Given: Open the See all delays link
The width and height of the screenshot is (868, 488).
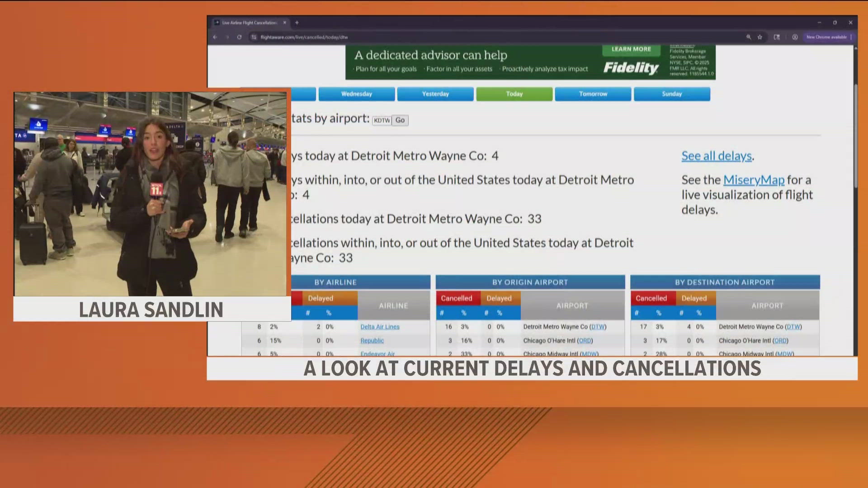Looking at the screenshot, I should tap(717, 156).
